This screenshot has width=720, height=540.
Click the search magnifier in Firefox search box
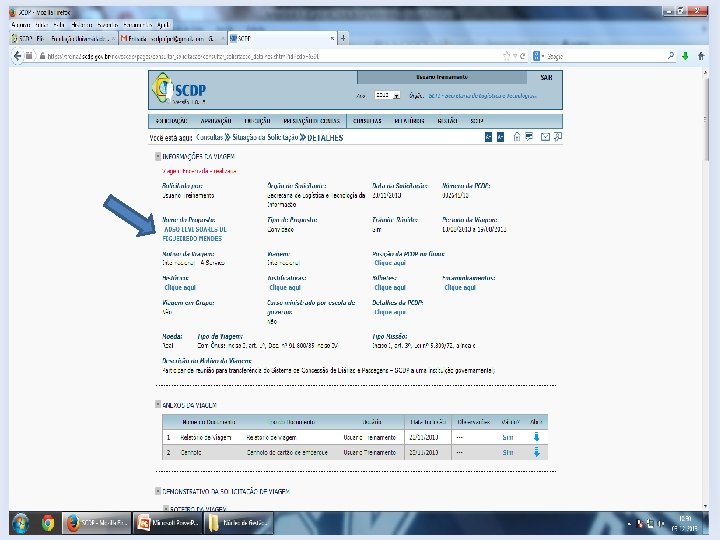(x=671, y=56)
